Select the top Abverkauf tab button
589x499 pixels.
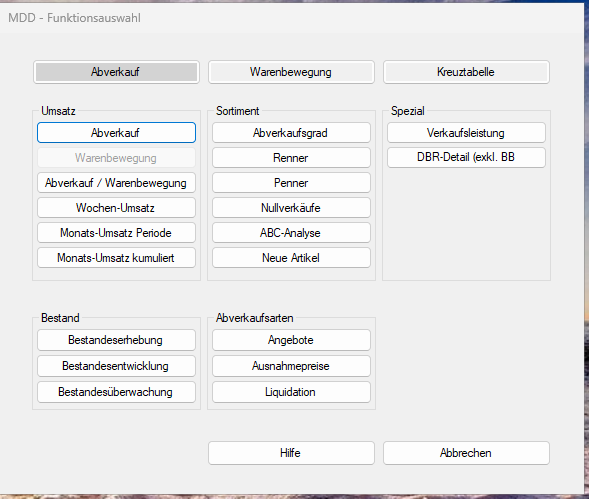pos(116,72)
